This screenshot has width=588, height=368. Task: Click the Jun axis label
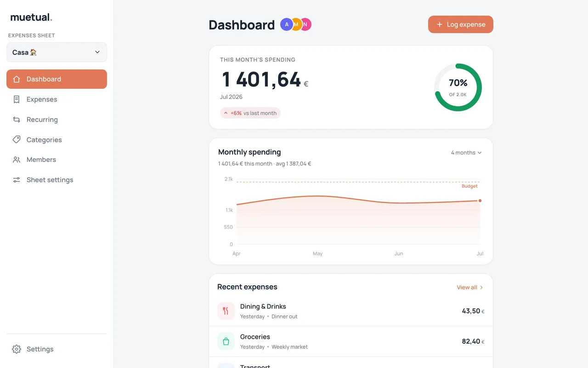click(x=399, y=253)
